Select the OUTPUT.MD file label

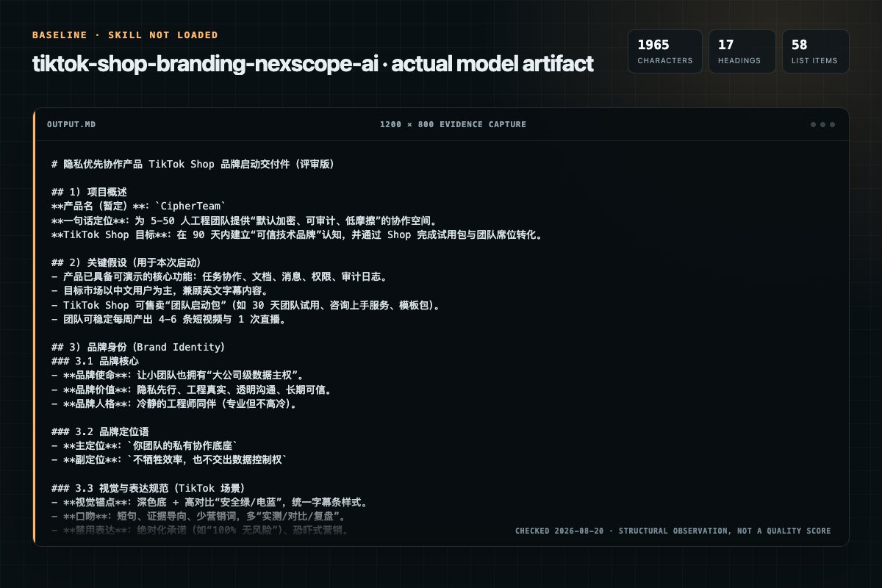tap(71, 124)
